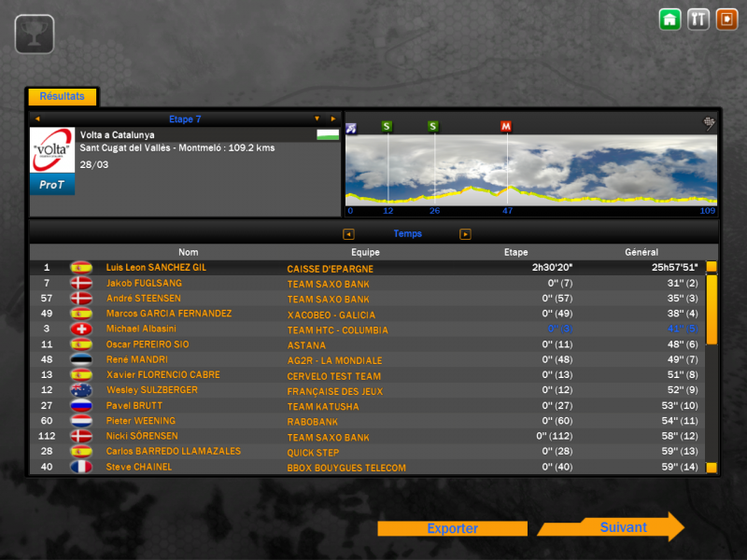Click the green-white jersey flag icon
Image resolution: width=747 pixels, height=560 pixels.
click(x=328, y=134)
